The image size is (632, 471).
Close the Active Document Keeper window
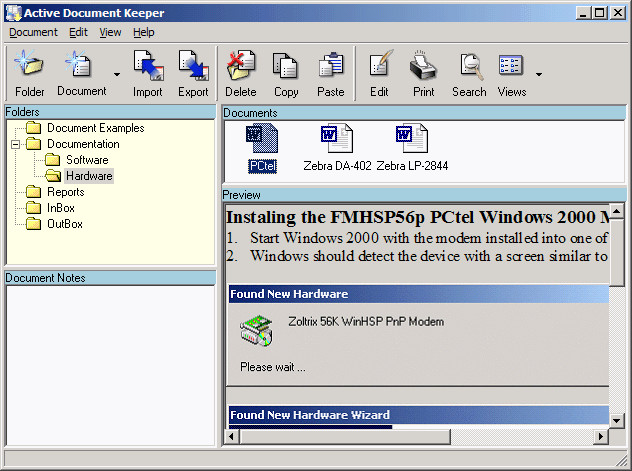point(617,13)
